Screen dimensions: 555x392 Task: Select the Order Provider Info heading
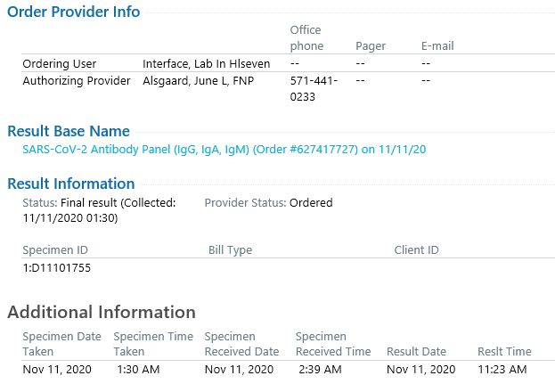pyautogui.click(x=74, y=12)
